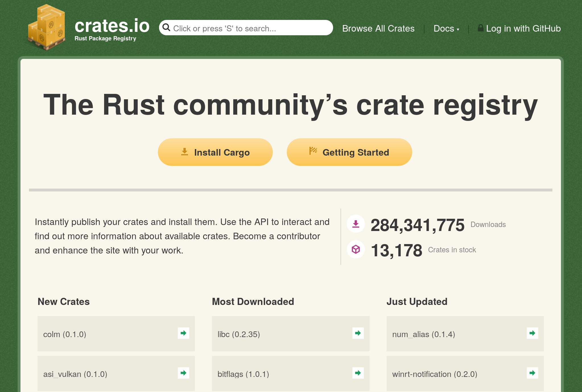Click the download arrow icon

click(356, 224)
